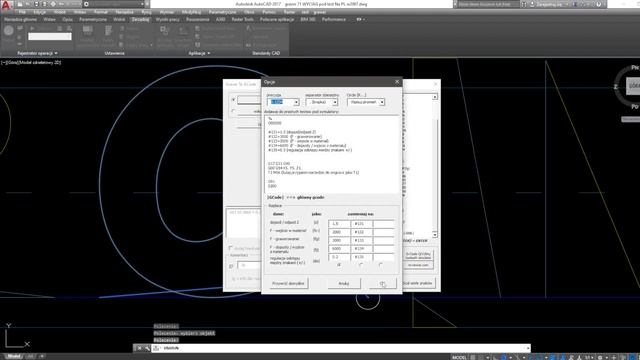Toggle grid display in status bar
The width and height of the screenshot is (640, 360).
(x=473, y=357)
